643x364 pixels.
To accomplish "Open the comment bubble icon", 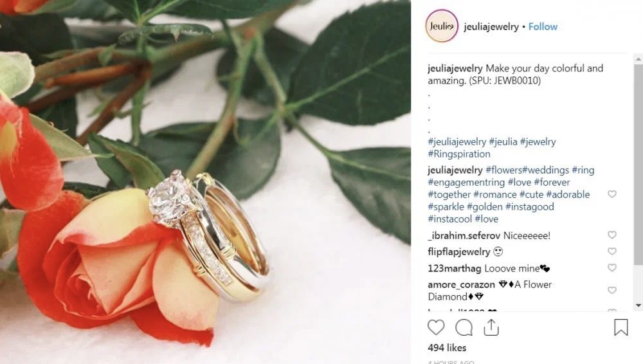I will [x=464, y=327].
